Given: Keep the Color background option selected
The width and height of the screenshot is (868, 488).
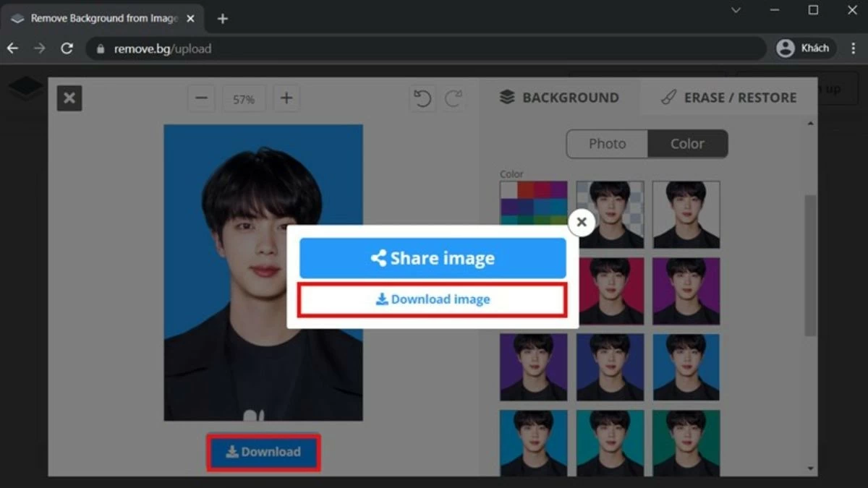Looking at the screenshot, I should click(x=687, y=143).
